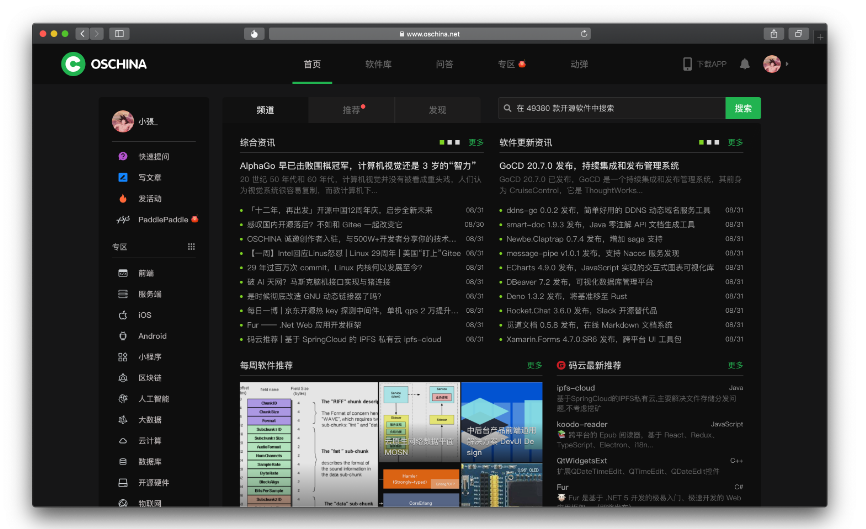Open the 问答 nav tab
The height and width of the screenshot is (529, 866).
pos(444,64)
